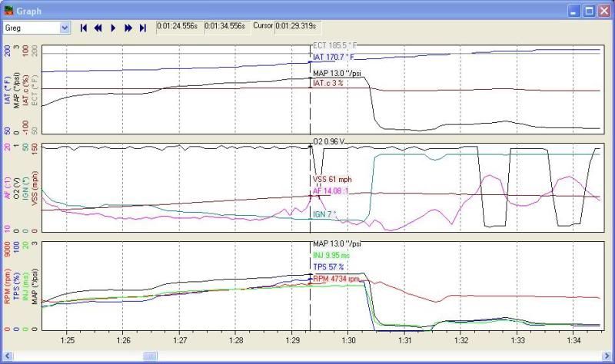Click the fast-forward double-arrow button
Viewport: 615px width, 364px height.
pyautogui.click(x=128, y=28)
